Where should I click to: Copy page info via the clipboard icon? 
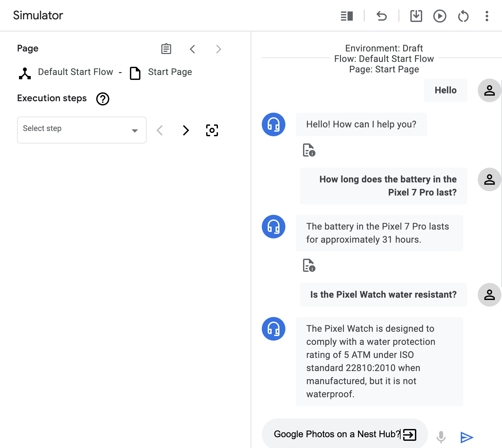tap(166, 49)
